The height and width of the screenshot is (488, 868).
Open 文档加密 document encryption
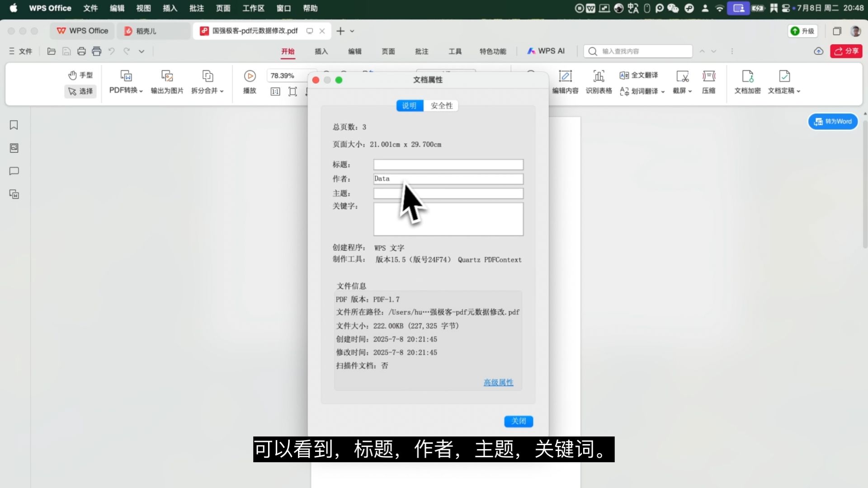tap(747, 82)
